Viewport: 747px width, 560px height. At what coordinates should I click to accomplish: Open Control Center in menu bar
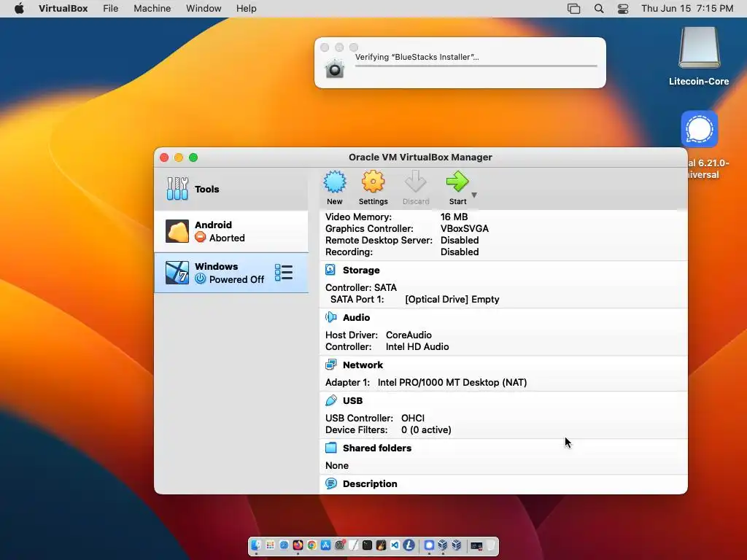(x=623, y=9)
